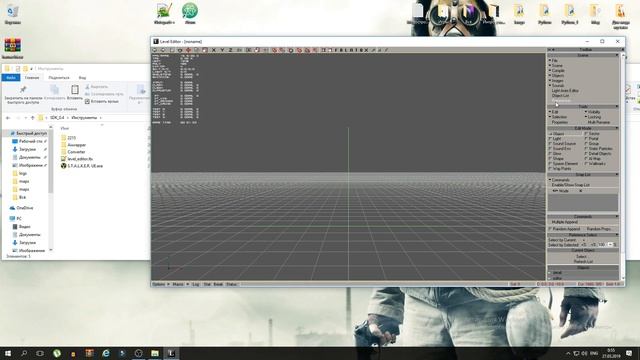Click Multi Rename in Tools panel
Viewport: 640px width, 360px height.
599,122
